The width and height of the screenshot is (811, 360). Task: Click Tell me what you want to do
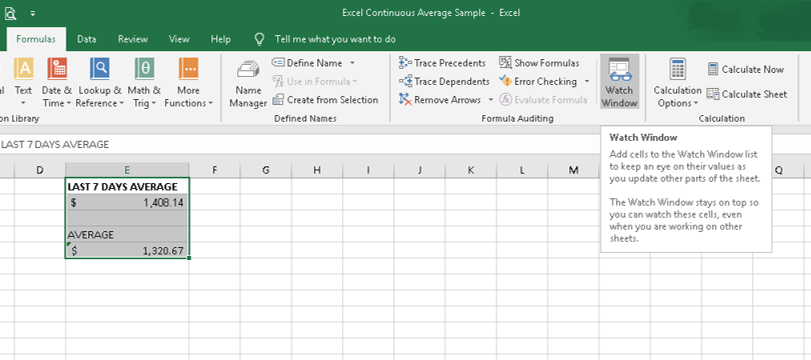point(335,39)
